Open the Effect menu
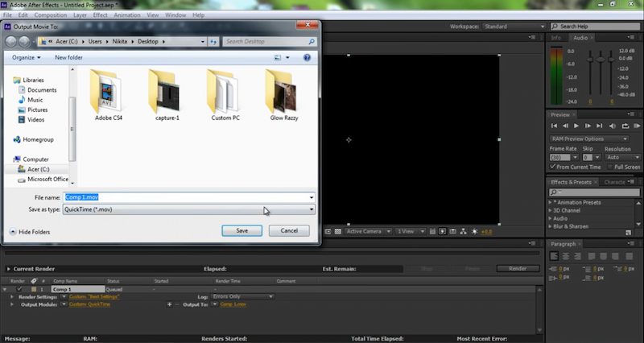This screenshot has height=343, width=644. 100,15
